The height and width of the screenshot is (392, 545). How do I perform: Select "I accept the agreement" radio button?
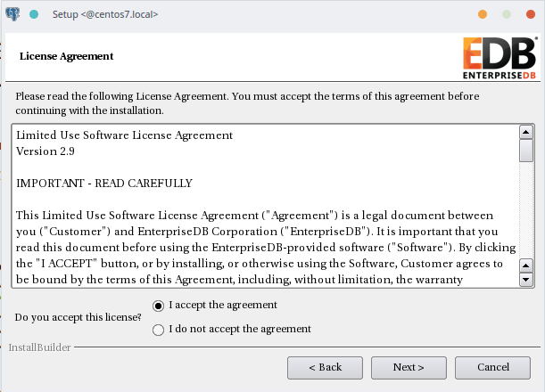click(158, 306)
